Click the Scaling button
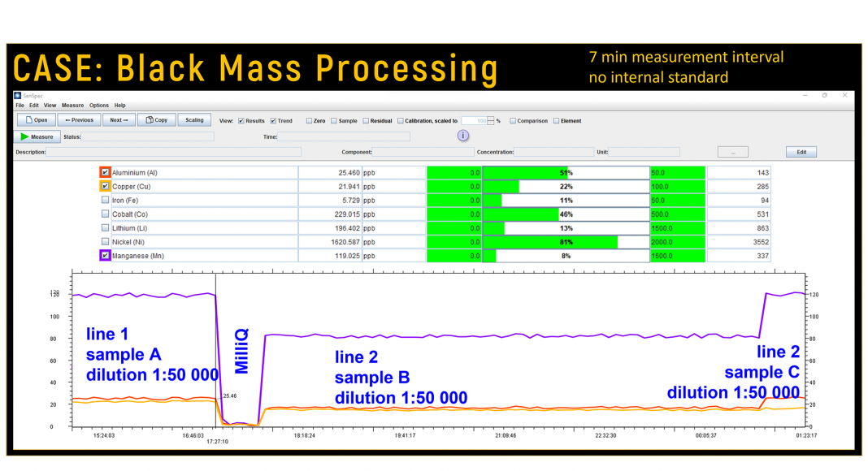 pos(194,120)
